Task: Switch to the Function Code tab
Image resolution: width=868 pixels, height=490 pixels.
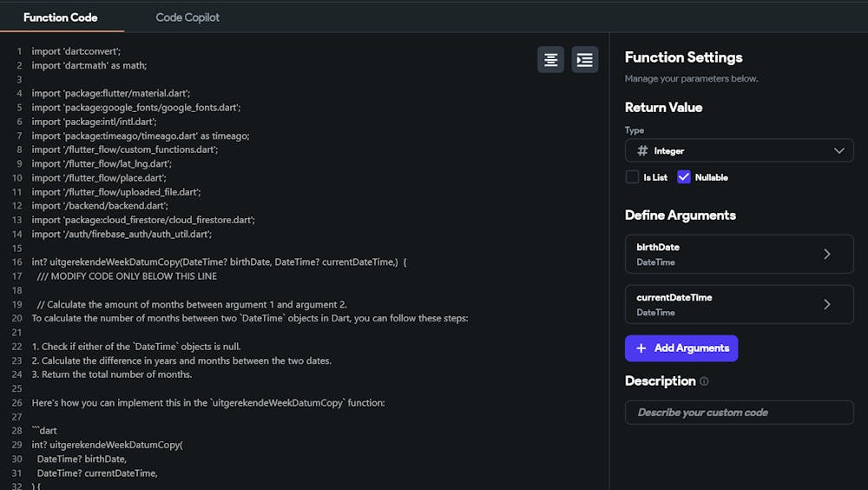Action: point(61,17)
